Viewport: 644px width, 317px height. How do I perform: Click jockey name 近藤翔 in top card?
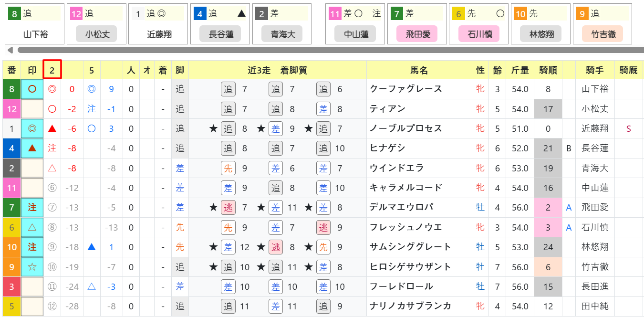(x=159, y=34)
